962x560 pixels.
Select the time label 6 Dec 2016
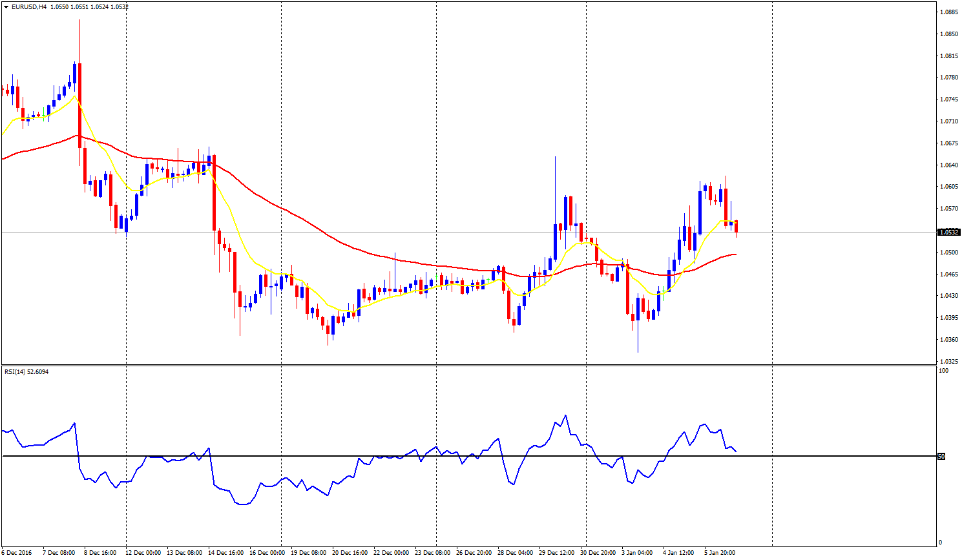tap(16, 553)
